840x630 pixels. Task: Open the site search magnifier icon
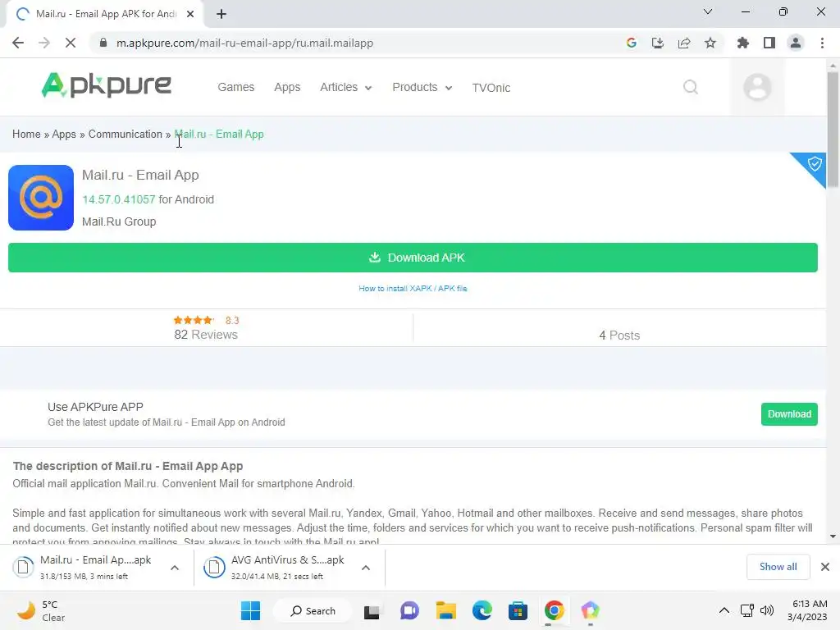691,87
